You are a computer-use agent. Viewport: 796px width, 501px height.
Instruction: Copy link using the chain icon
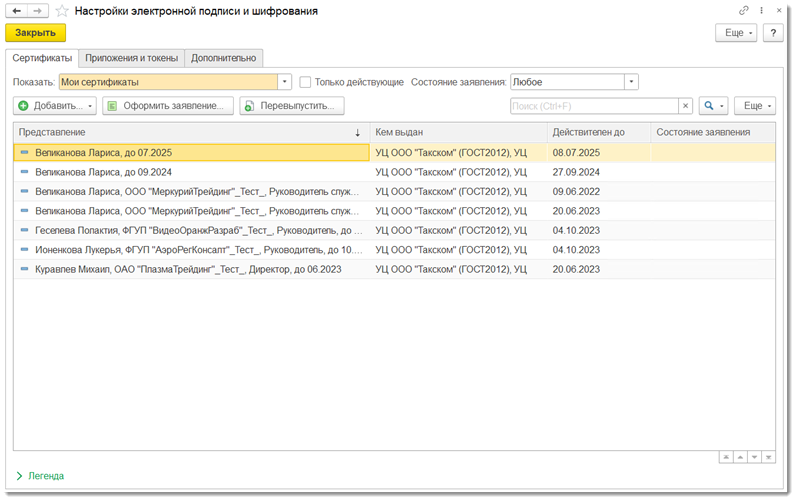[x=744, y=10]
